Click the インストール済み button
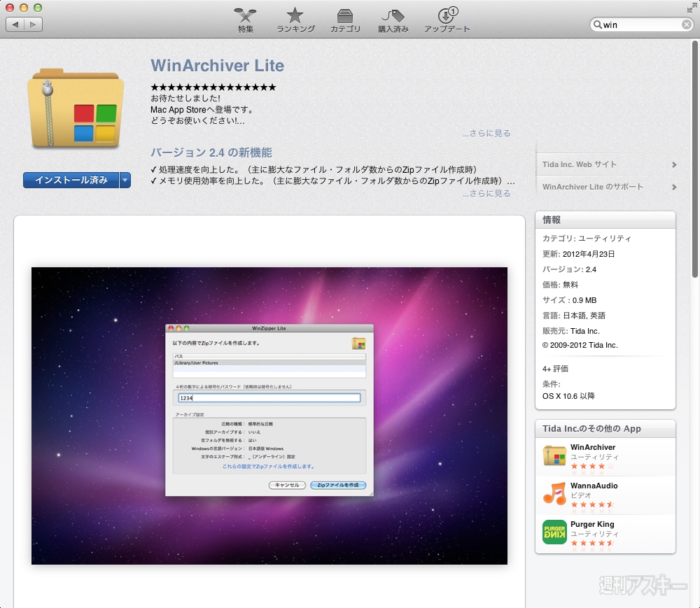 pyautogui.click(x=71, y=180)
